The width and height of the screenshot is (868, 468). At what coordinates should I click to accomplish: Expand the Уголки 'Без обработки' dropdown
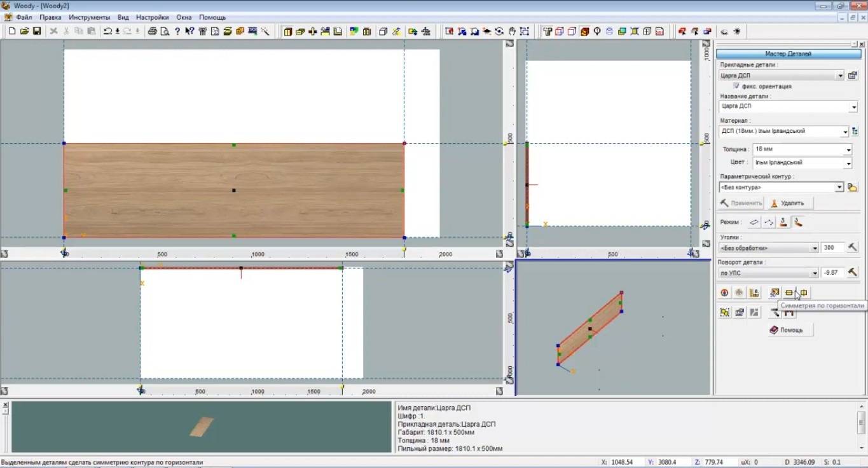coord(815,248)
